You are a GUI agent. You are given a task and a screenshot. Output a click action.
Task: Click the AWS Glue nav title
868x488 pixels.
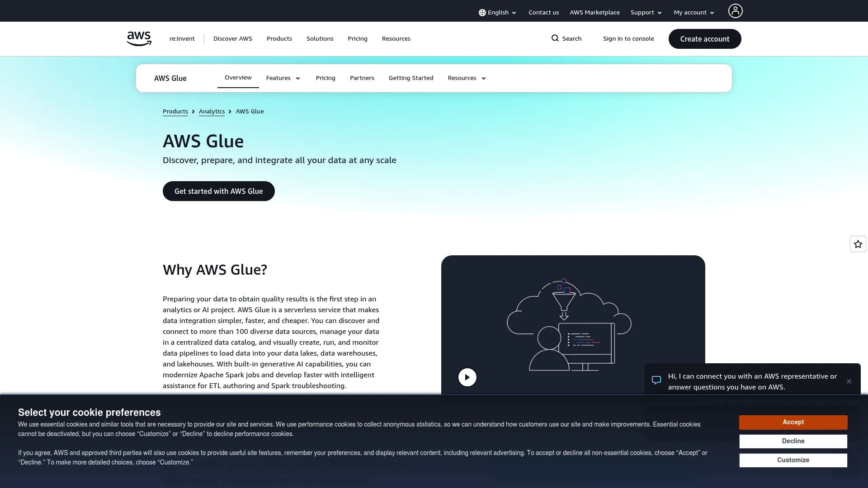tap(170, 78)
